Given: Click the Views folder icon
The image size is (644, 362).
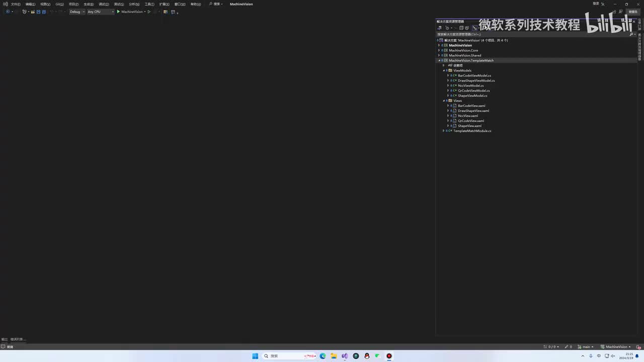Looking at the screenshot, I should pos(450,101).
